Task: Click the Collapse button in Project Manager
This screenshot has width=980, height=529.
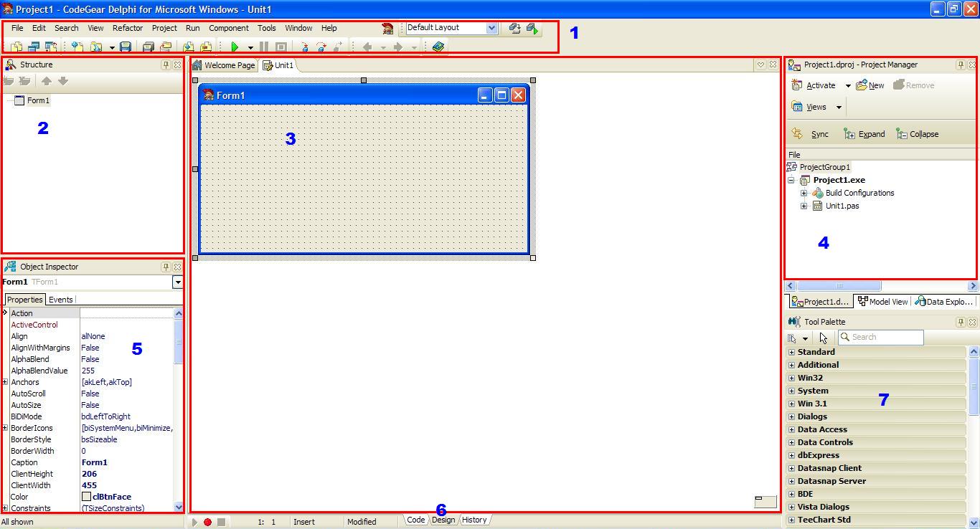Action: [x=917, y=134]
